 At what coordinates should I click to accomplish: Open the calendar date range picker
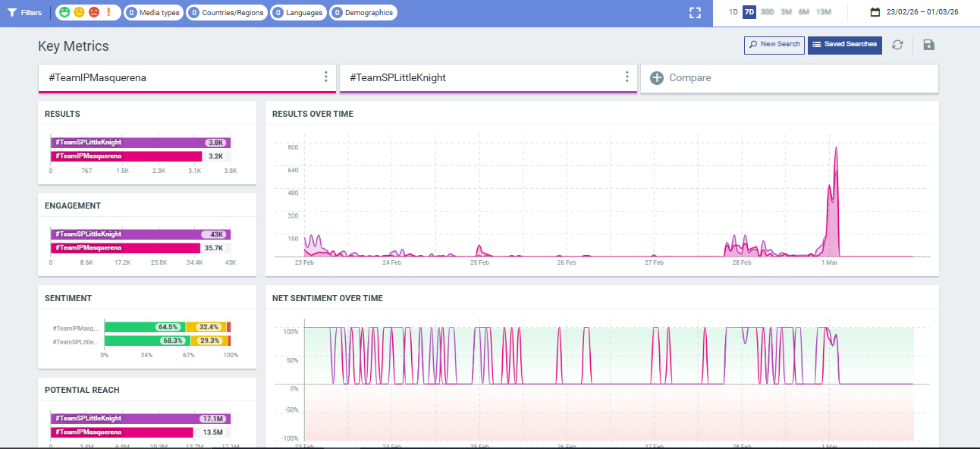pos(875,12)
